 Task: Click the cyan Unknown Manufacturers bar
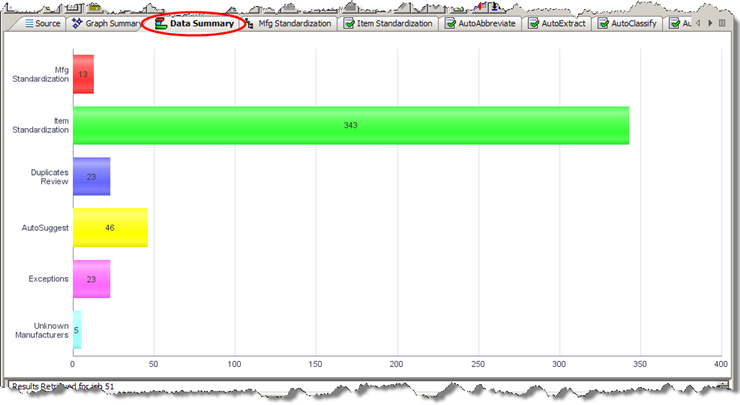[x=77, y=330]
